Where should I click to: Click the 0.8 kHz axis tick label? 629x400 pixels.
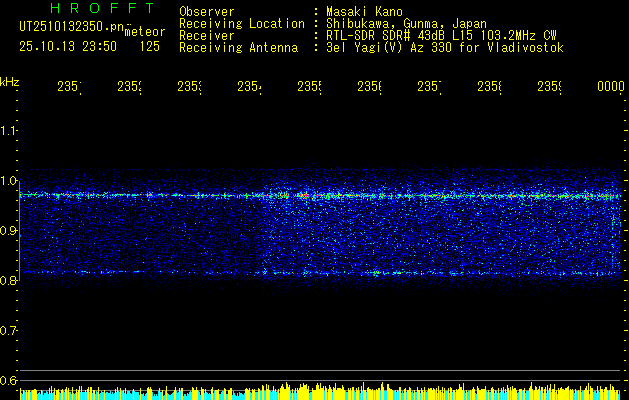8,280
